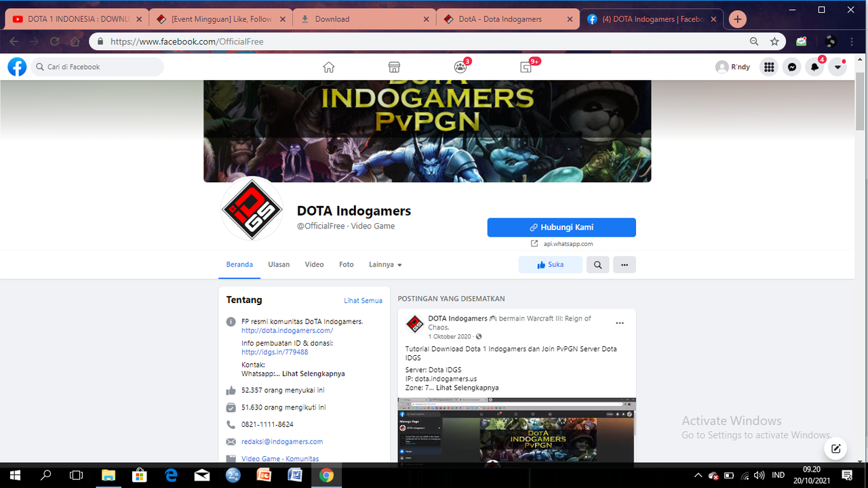Open Windows Start menu
This screenshot has width=868, height=488.
pos(15,475)
